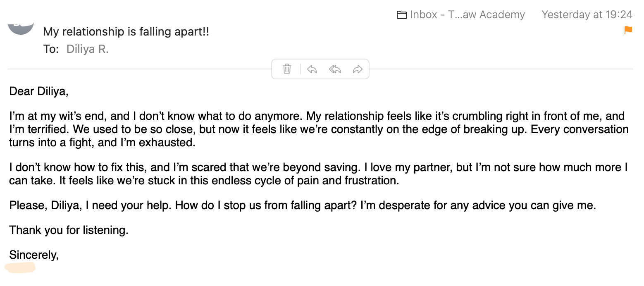Viewport: 644px width, 286px height.
Task: Open the Inbox - T...aw Academy mailbox label
Action: click(467, 15)
